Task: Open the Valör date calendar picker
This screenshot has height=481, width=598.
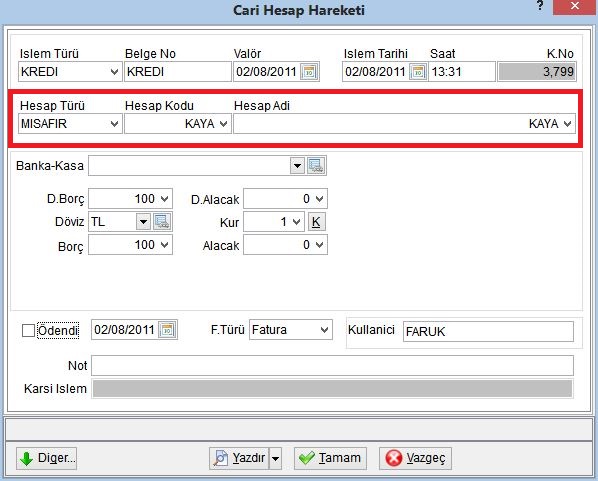Action: pos(309,72)
